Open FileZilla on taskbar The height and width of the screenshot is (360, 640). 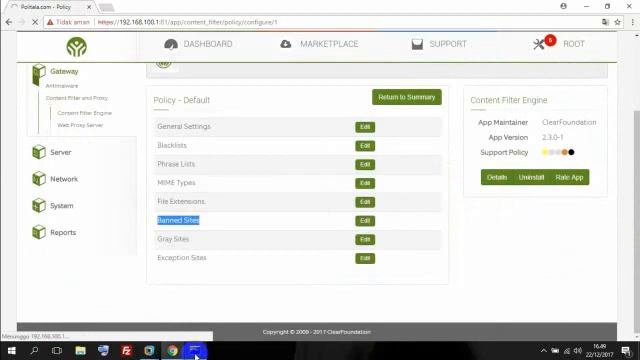click(x=127, y=351)
